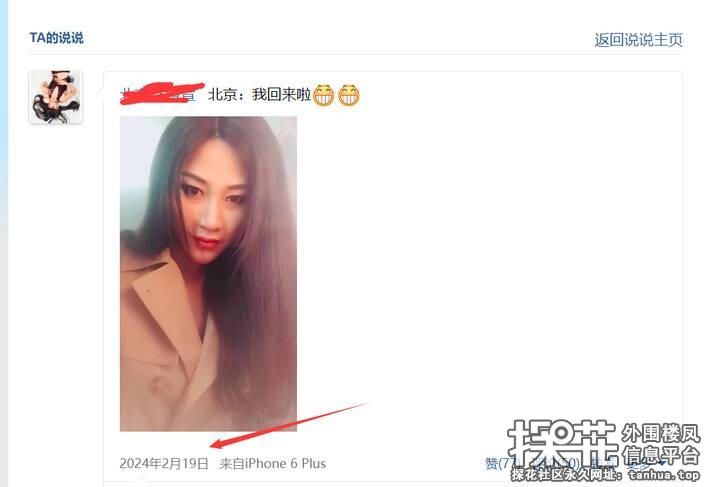The height and width of the screenshot is (487, 711).
Task: Like the post via 赞(77)
Action: (x=501, y=463)
